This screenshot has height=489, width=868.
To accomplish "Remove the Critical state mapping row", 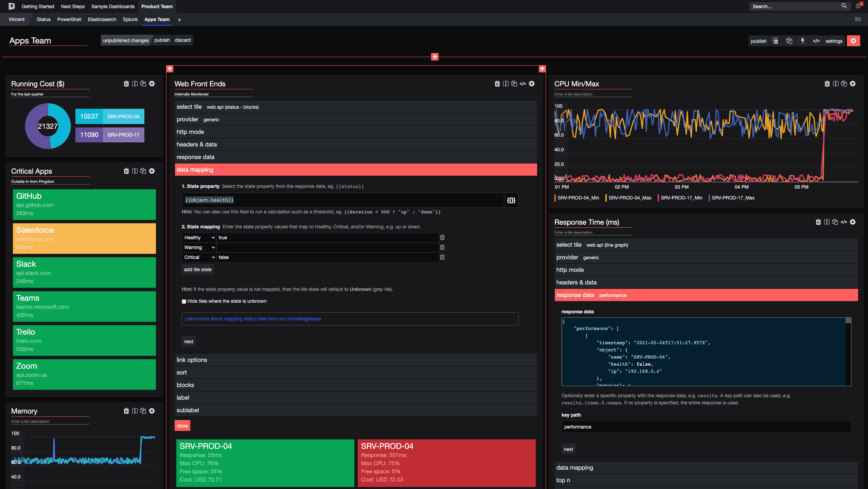I will (442, 257).
